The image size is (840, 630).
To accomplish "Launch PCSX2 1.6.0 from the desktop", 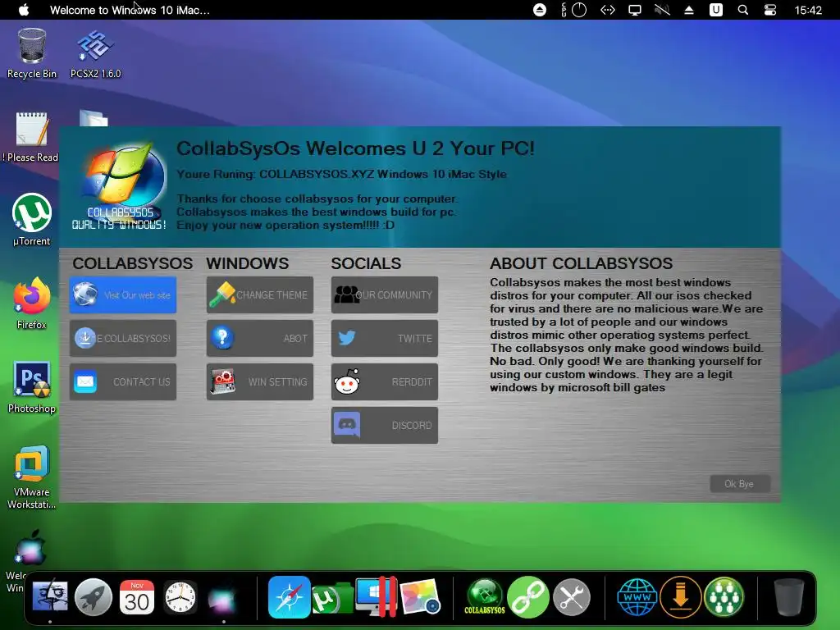I will point(95,53).
